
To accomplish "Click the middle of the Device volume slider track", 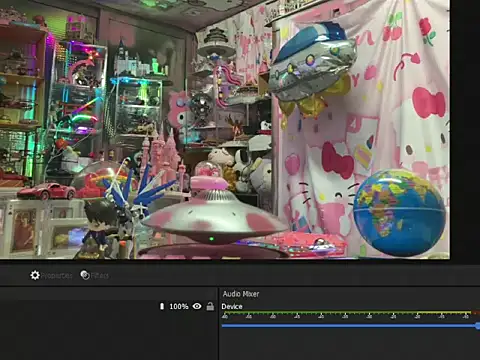I will click(349, 326).
